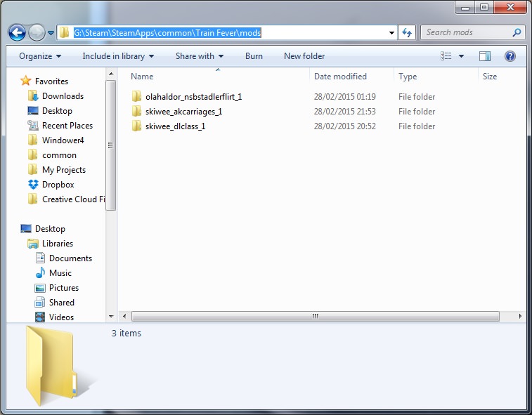Screen dimensions: 532x415
Task: Select Favorites in navigation pane
Action: point(51,81)
